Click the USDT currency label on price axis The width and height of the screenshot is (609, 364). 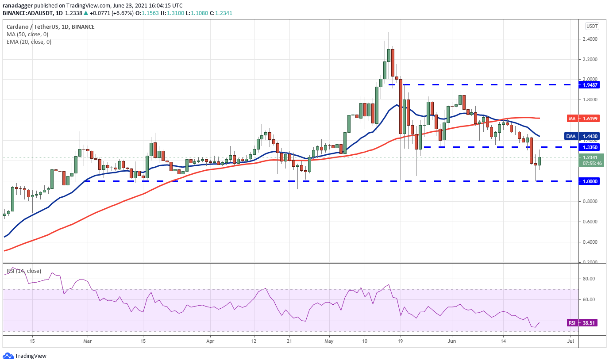click(592, 26)
